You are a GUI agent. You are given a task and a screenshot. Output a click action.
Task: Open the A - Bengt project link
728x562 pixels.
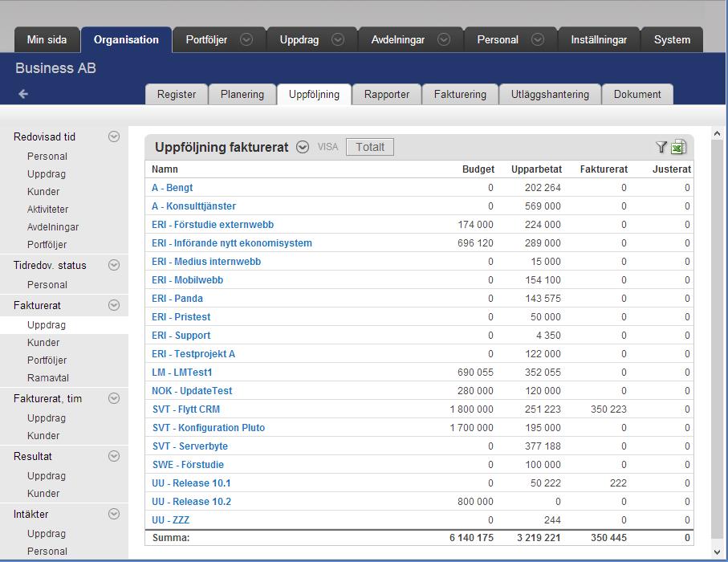(173, 188)
